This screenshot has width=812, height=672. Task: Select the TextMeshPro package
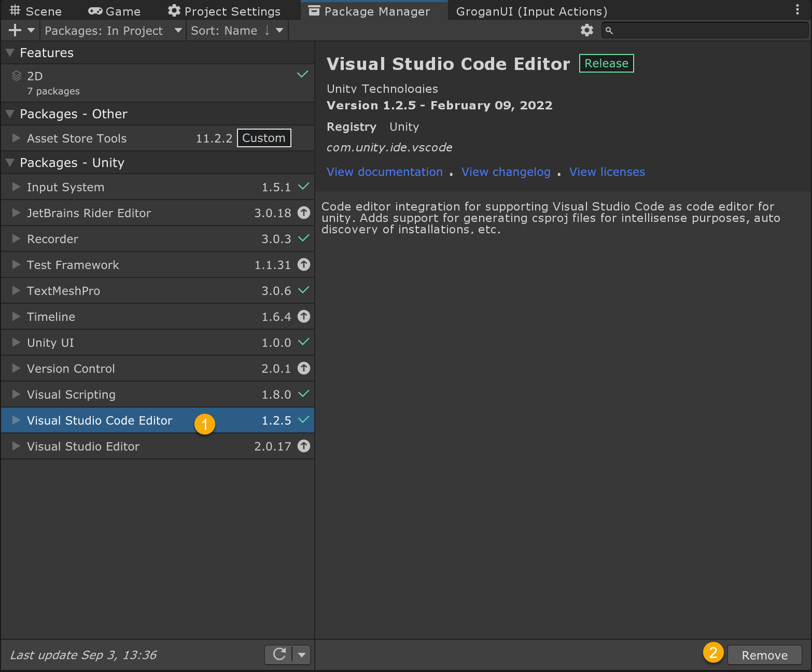point(158,291)
